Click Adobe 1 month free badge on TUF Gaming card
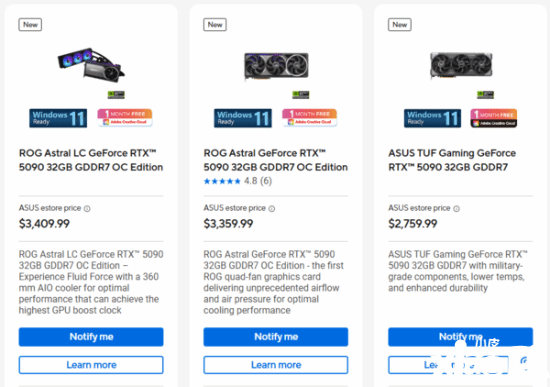Screen dimensions: 550x387 (494, 118)
